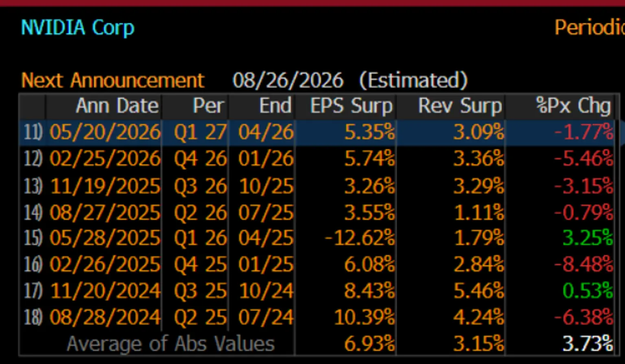Open row 18 announcement 08/28/2024
625x364 pixels.
pos(317,318)
